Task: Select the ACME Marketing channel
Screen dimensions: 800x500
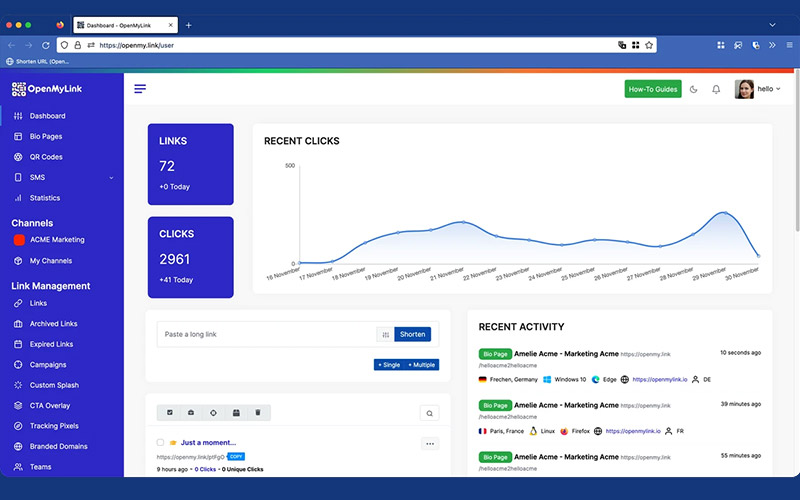Action: [49, 240]
